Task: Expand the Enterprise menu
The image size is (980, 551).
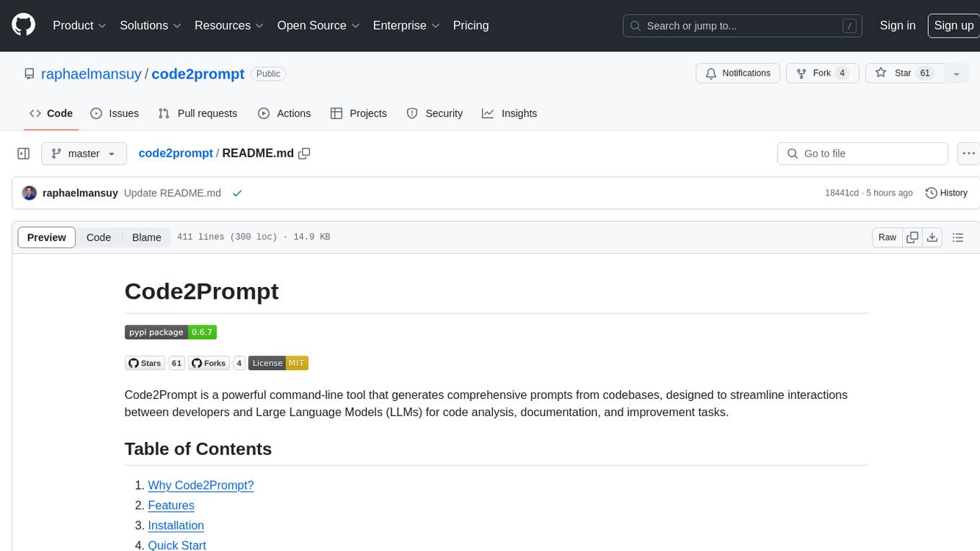Action: click(406, 25)
